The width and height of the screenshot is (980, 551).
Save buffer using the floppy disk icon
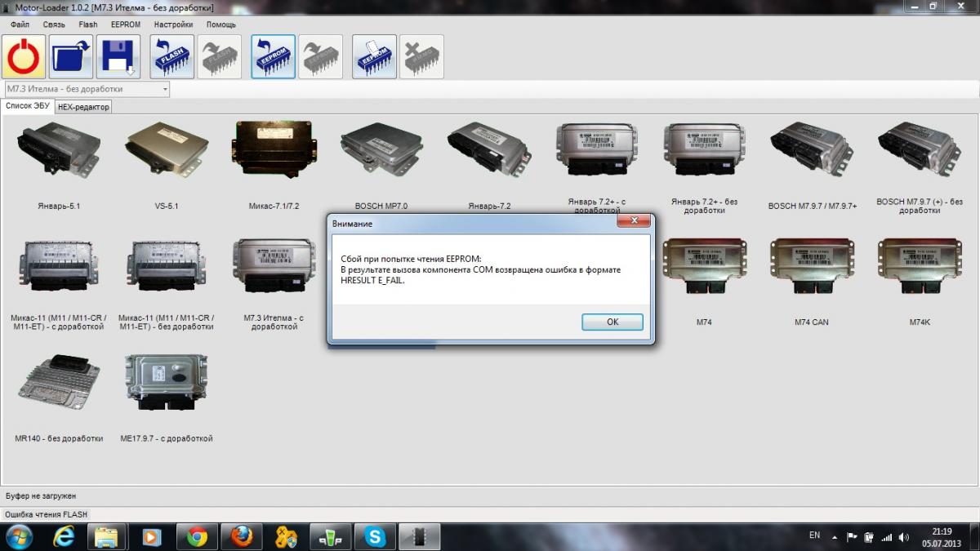tap(118, 56)
